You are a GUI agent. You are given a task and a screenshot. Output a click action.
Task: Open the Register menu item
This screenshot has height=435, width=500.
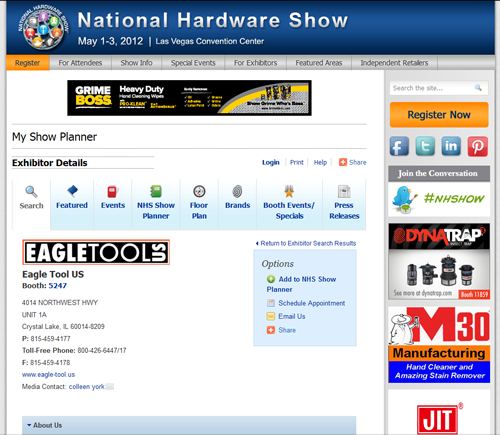(28, 63)
